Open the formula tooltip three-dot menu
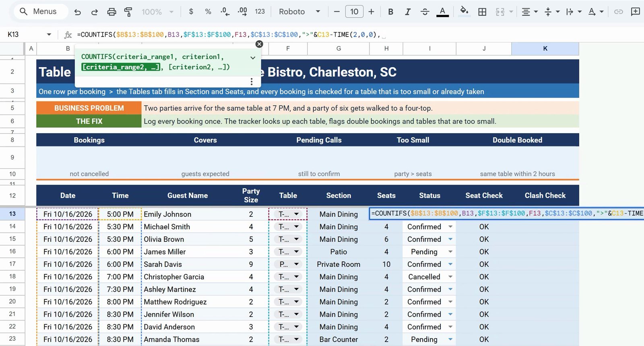This screenshot has width=644, height=346. coord(252,82)
